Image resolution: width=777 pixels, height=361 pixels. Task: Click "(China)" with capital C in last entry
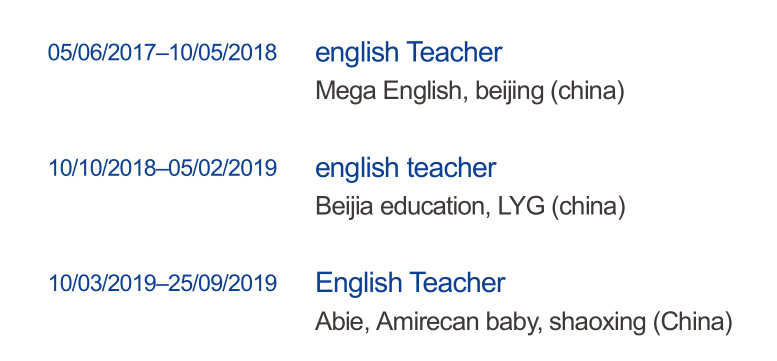(692, 323)
